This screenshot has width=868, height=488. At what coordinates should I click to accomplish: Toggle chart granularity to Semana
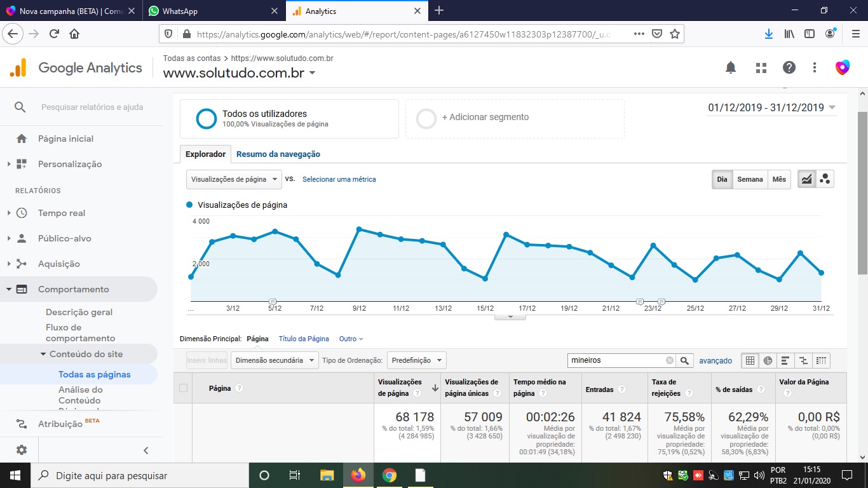[x=750, y=179]
